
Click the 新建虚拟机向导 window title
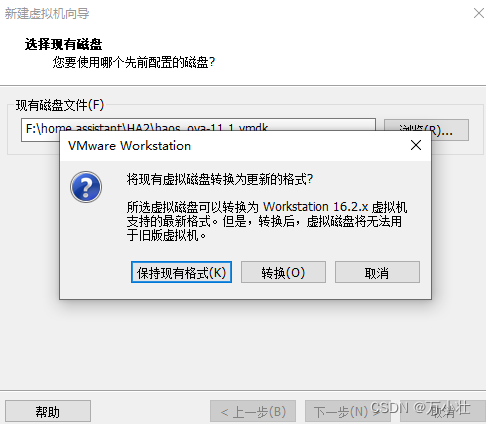click(47, 13)
